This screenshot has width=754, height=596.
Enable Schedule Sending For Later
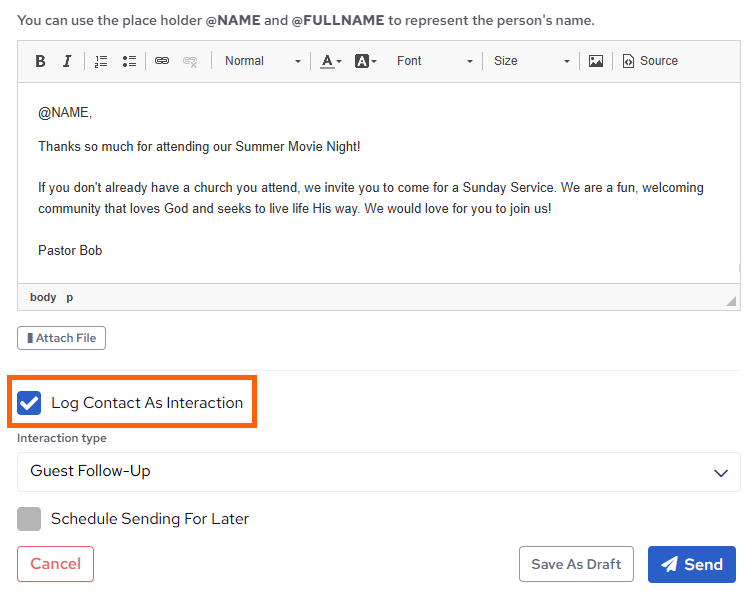point(30,519)
